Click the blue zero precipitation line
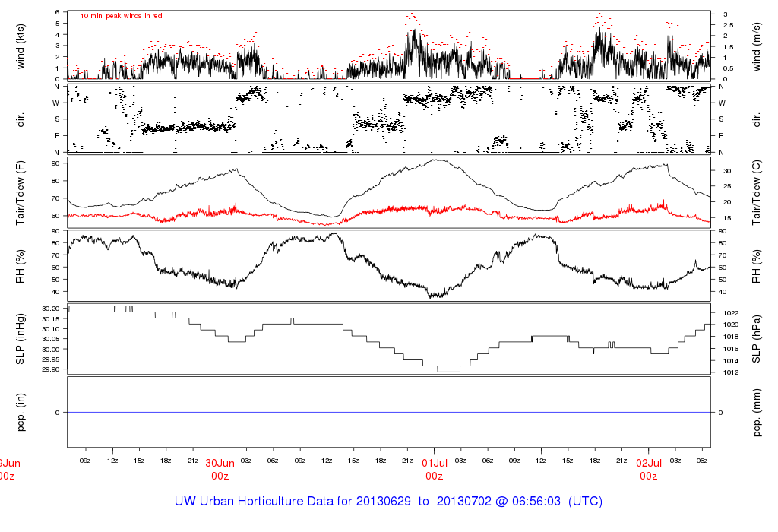Screen dimensions: 778x532 coord(389,413)
